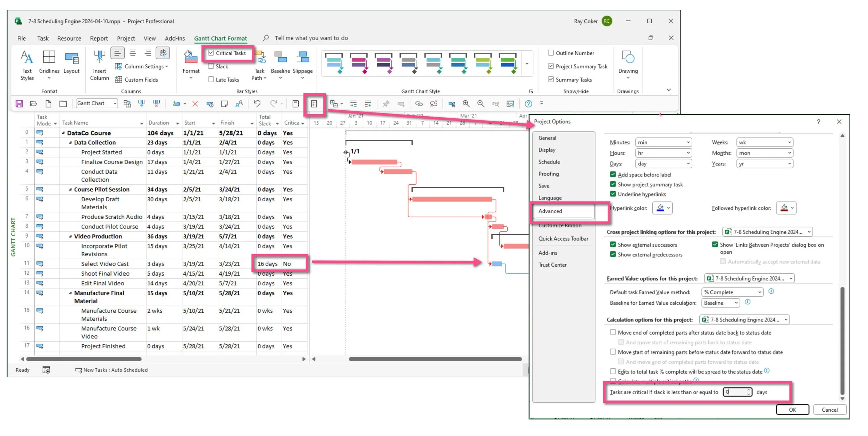The width and height of the screenshot is (868, 436).
Task: Open the Minutes unit dropdown
Action: point(663,142)
